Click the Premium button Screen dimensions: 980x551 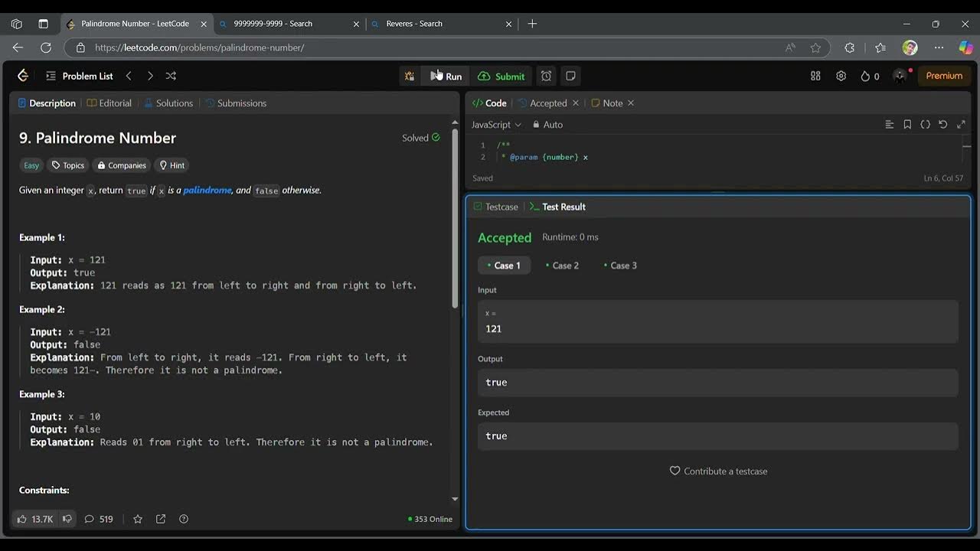pos(944,76)
